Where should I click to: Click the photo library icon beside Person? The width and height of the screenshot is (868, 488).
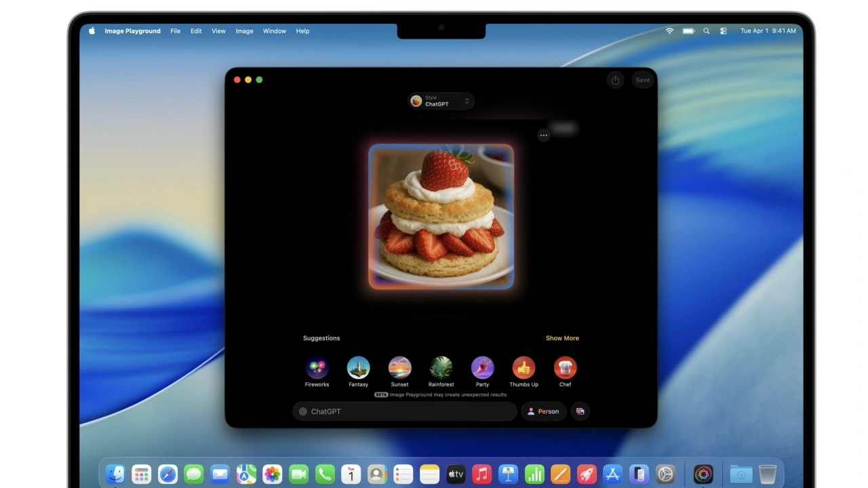[580, 411]
